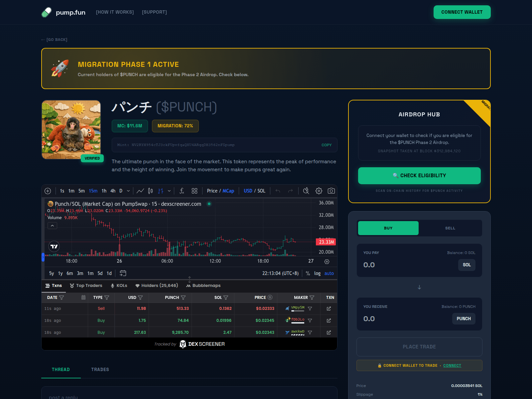Click the CHECK ELIGIBILITY button
The image size is (532, 399).
pos(419,176)
